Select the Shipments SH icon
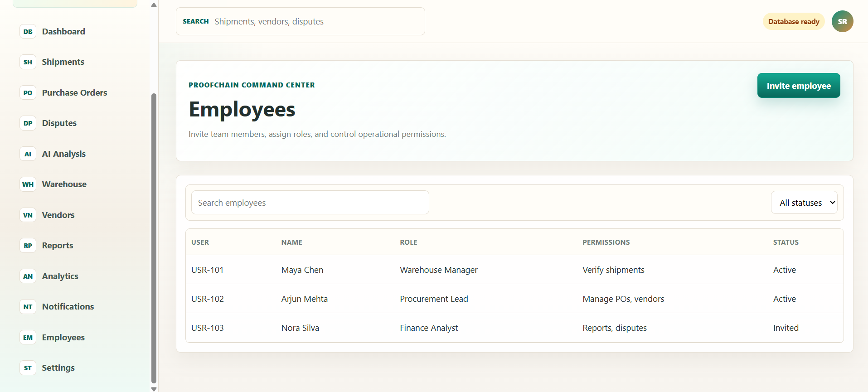The height and width of the screenshot is (392, 868). (x=28, y=62)
